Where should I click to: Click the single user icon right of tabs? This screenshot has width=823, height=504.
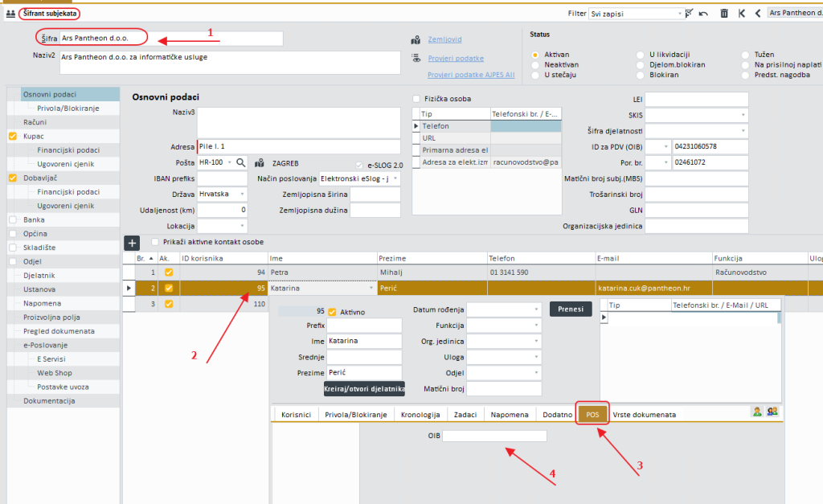(756, 412)
